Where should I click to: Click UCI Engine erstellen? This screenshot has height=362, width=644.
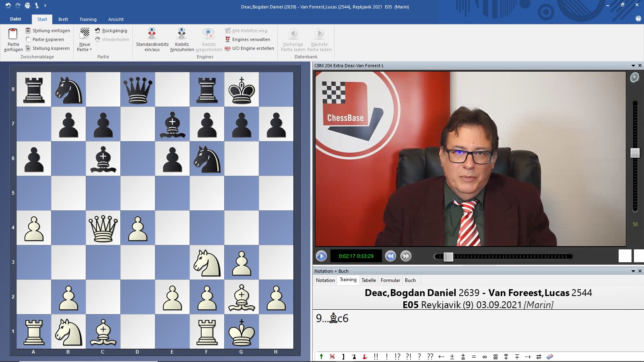coord(253,48)
